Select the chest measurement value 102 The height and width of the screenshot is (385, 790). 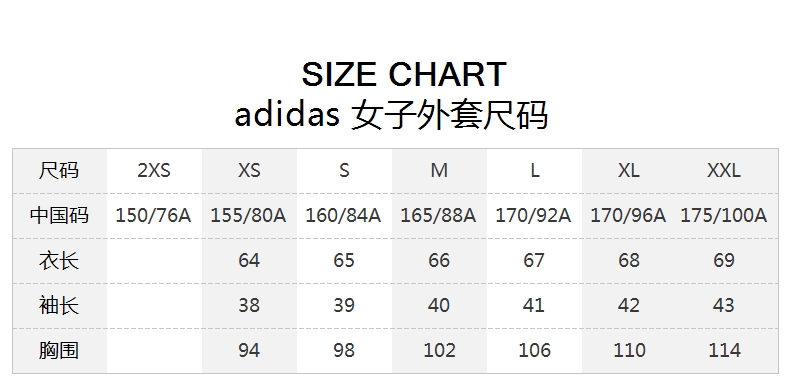[x=439, y=350]
